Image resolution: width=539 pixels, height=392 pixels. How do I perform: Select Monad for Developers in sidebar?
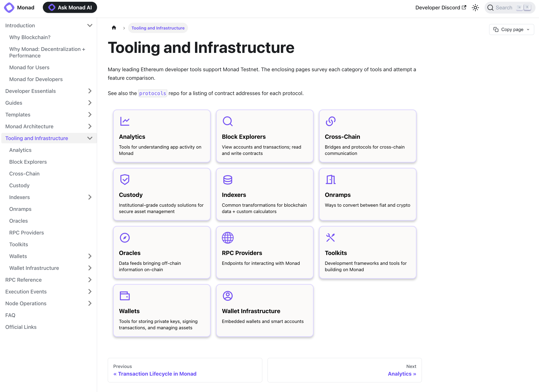tap(36, 79)
